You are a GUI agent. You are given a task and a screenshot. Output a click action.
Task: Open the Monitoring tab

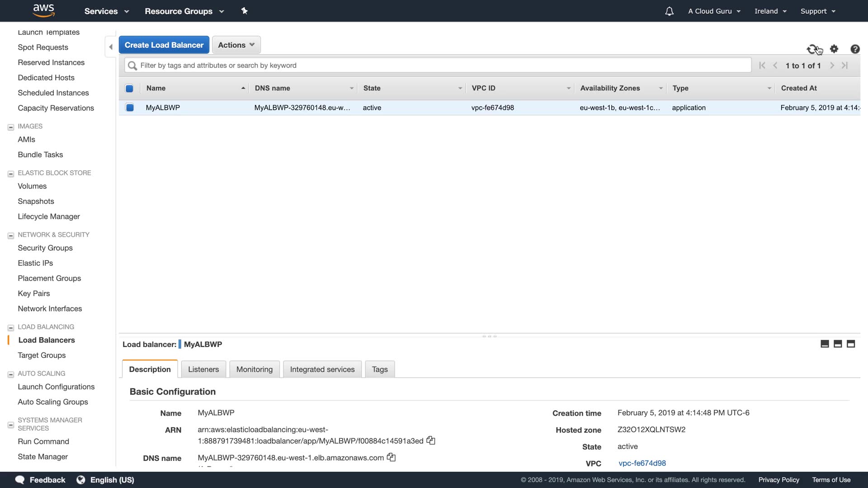(x=254, y=369)
